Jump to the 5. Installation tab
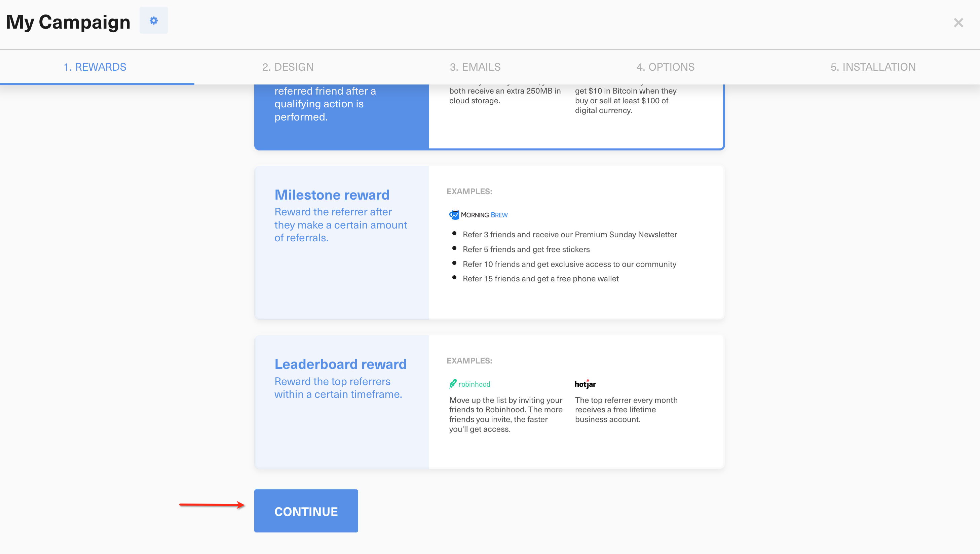 click(x=873, y=67)
